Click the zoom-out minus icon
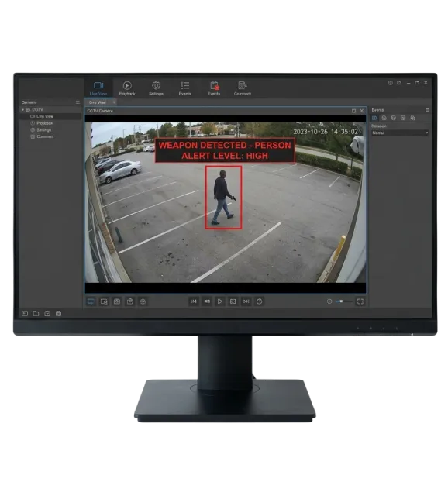The image size is (448, 482). tap(329, 301)
